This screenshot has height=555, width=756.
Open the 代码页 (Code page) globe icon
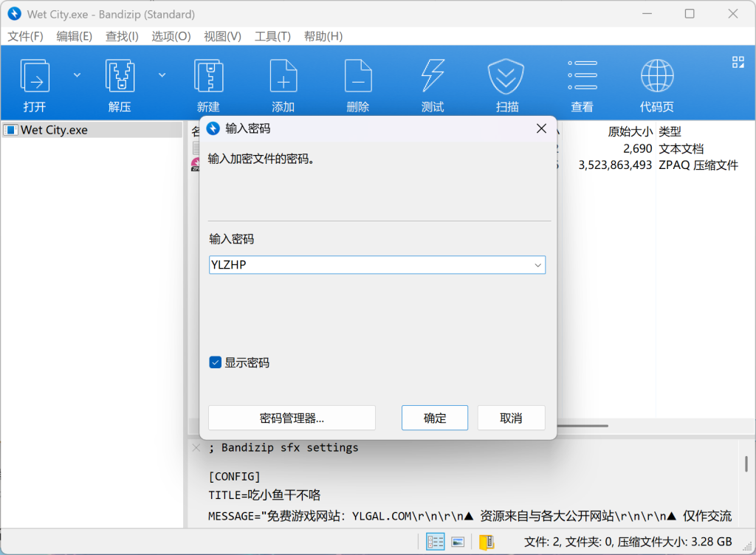click(656, 77)
